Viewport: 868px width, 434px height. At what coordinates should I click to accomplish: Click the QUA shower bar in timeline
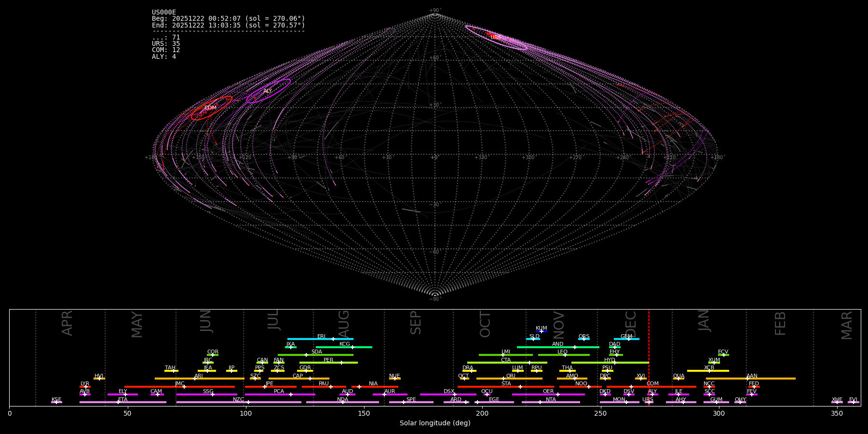point(678,379)
